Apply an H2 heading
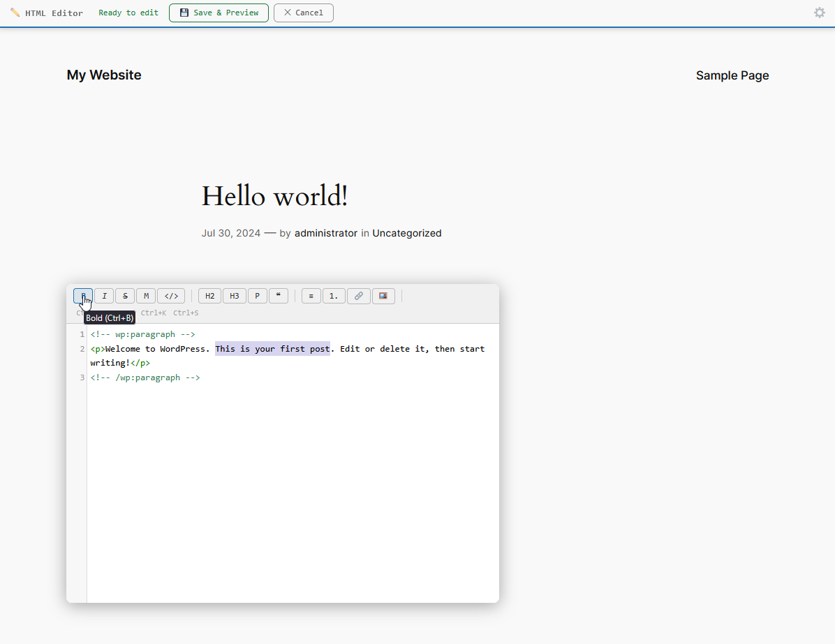 209,295
